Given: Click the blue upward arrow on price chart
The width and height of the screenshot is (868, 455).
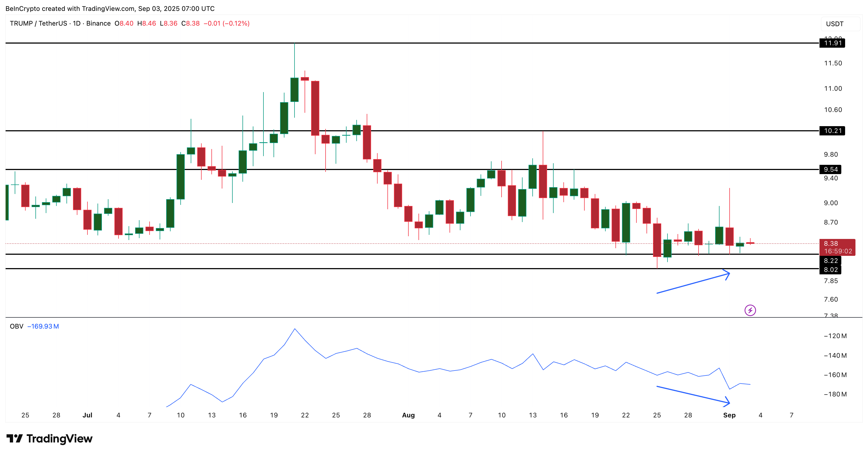Looking at the screenshot, I should point(693,283).
